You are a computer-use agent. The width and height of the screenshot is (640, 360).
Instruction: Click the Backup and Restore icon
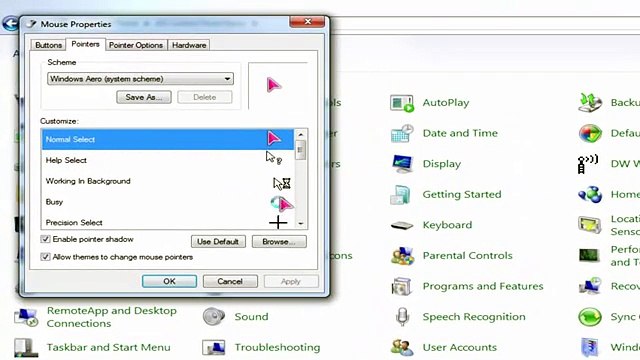tap(590, 103)
